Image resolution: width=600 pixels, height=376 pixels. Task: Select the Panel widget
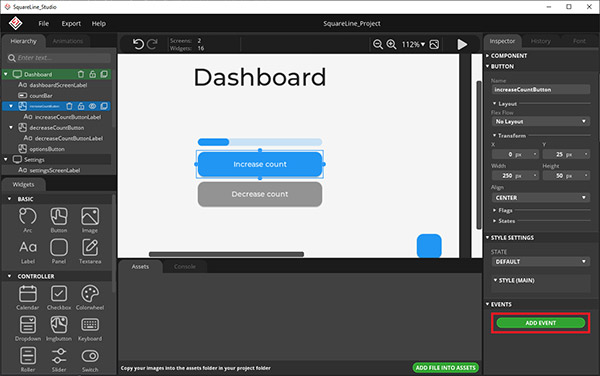click(59, 251)
